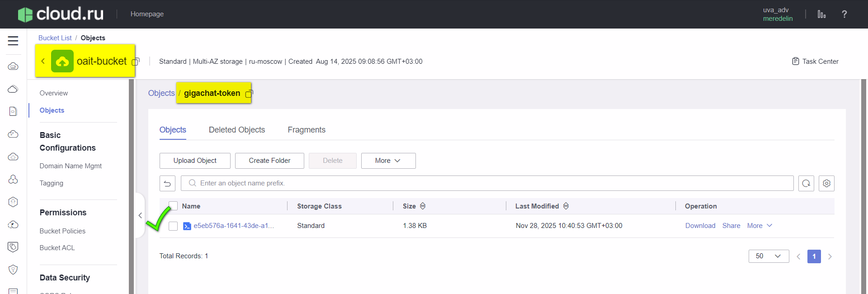Open the help question mark icon
The image size is (868, 294).
[844, 14]
